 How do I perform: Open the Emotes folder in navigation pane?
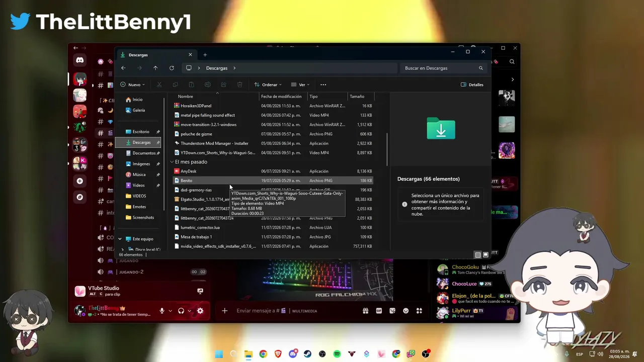click(x=138, y=207)
